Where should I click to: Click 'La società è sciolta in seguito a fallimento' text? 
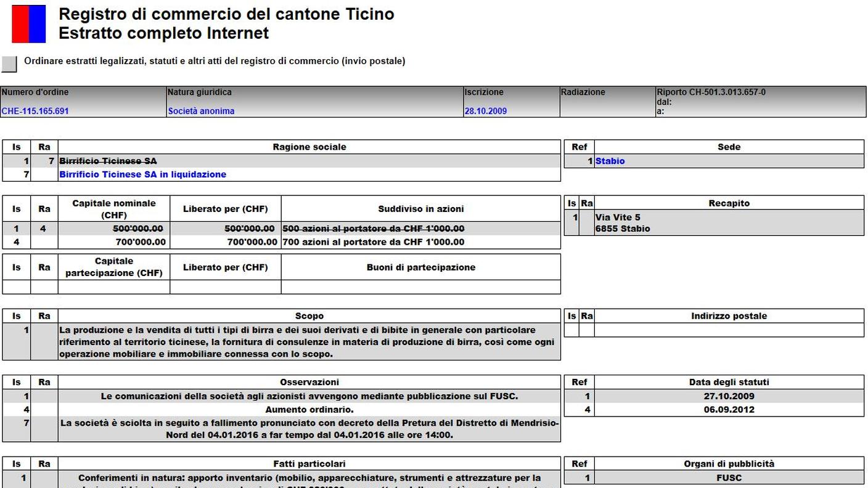[x=309, y=429]
